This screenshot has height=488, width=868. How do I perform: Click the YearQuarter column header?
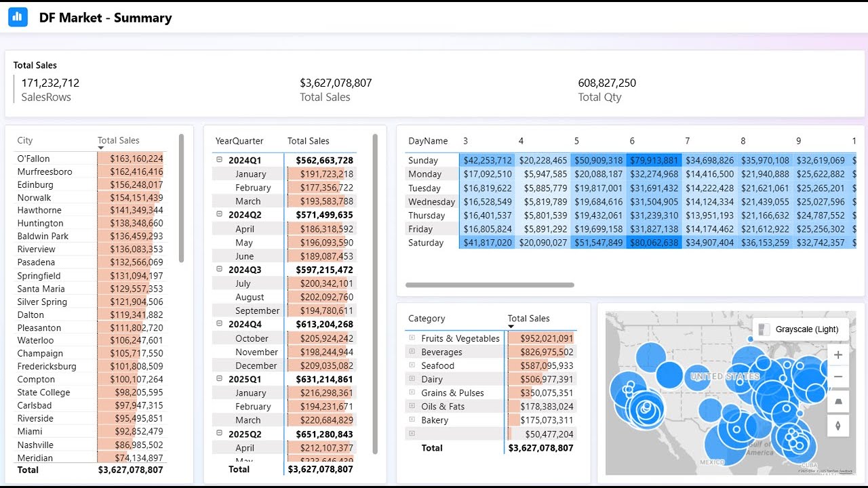pyautogui.click(x=238, y=141)
